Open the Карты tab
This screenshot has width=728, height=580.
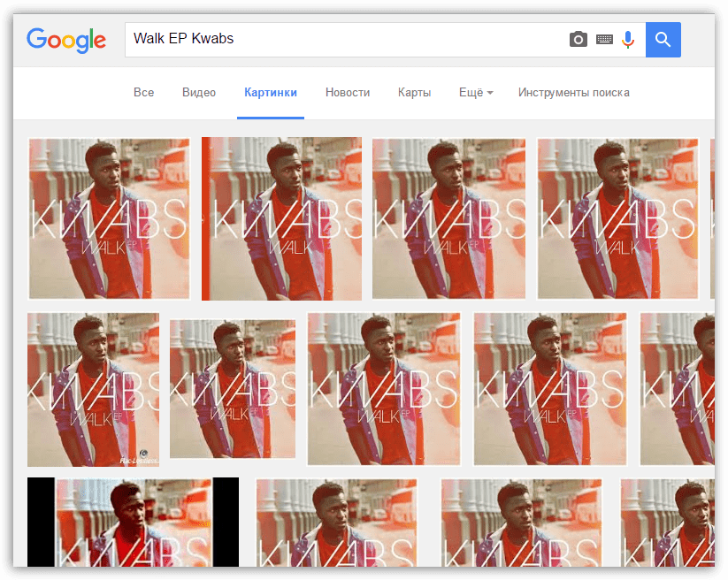point(415,93)
